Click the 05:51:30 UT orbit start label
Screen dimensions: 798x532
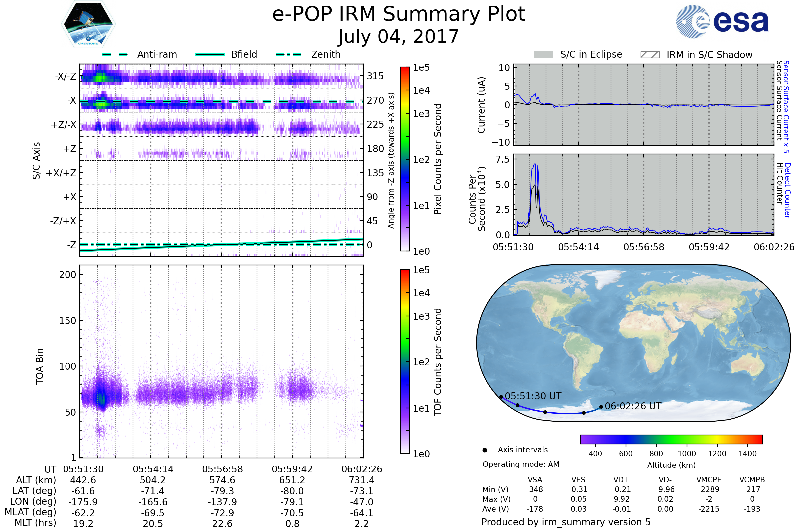point(533,396)
